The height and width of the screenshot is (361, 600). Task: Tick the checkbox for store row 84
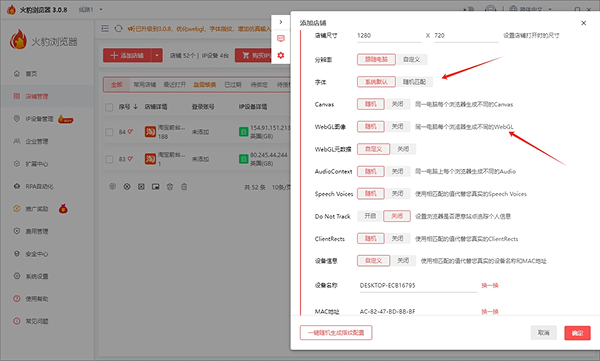tap(109, 132)
